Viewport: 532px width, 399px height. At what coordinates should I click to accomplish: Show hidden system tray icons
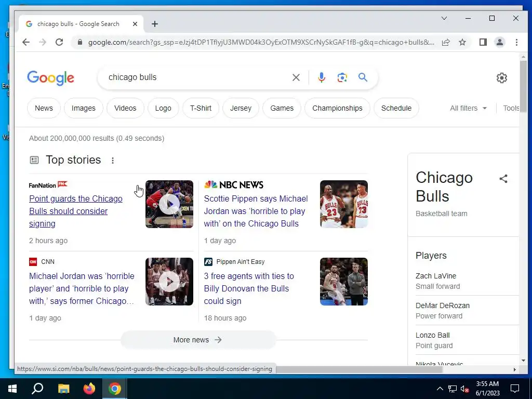(440, 389)
